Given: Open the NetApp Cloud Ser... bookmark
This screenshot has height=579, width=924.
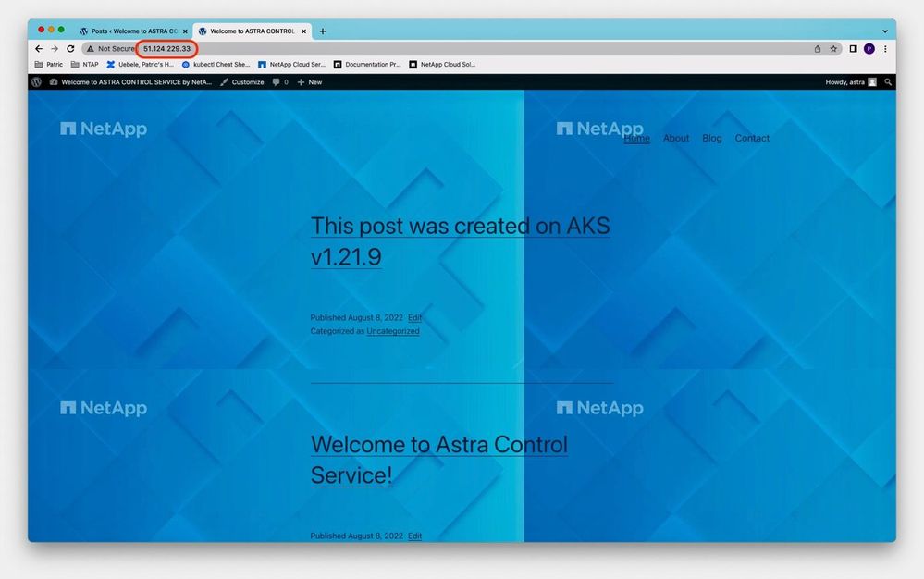Looking at the screenshot, I should coord(291,64).
